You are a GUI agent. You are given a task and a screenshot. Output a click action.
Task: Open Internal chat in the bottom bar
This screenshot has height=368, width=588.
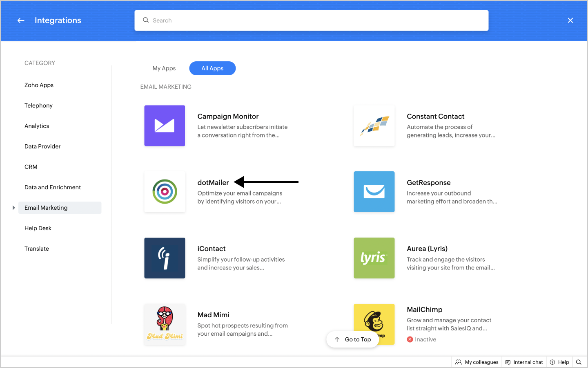coord(524,362)
